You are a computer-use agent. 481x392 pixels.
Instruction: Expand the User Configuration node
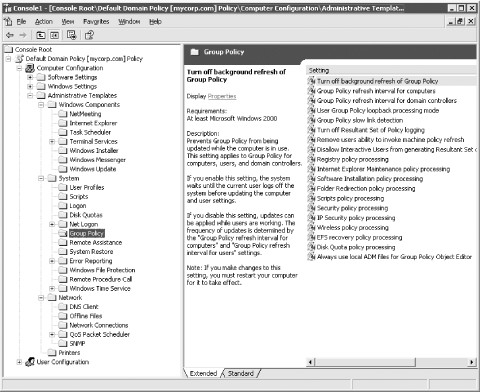tap(19, 362)
